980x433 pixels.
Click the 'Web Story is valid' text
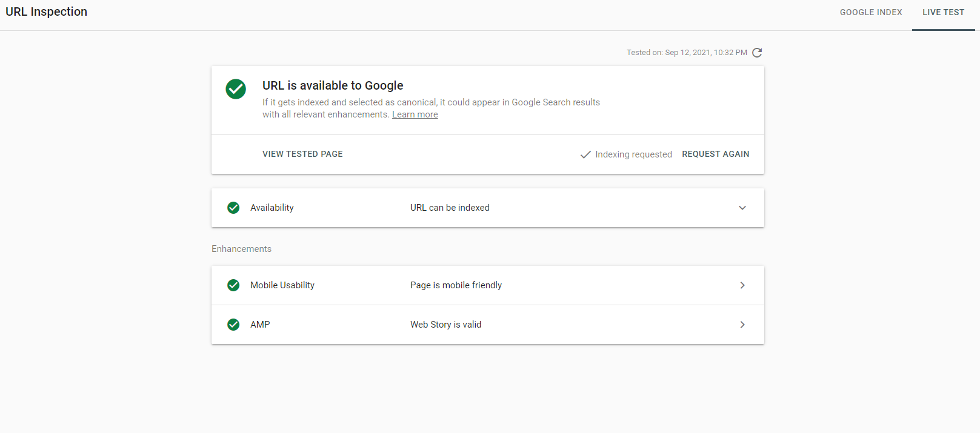(x=445, y=325)
